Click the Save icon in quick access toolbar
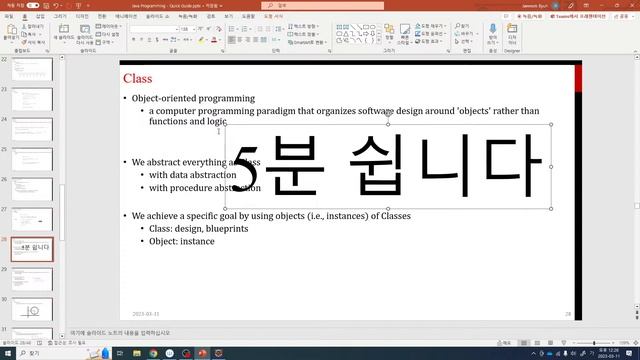This screenshot has width=640, height=360. 46,6
